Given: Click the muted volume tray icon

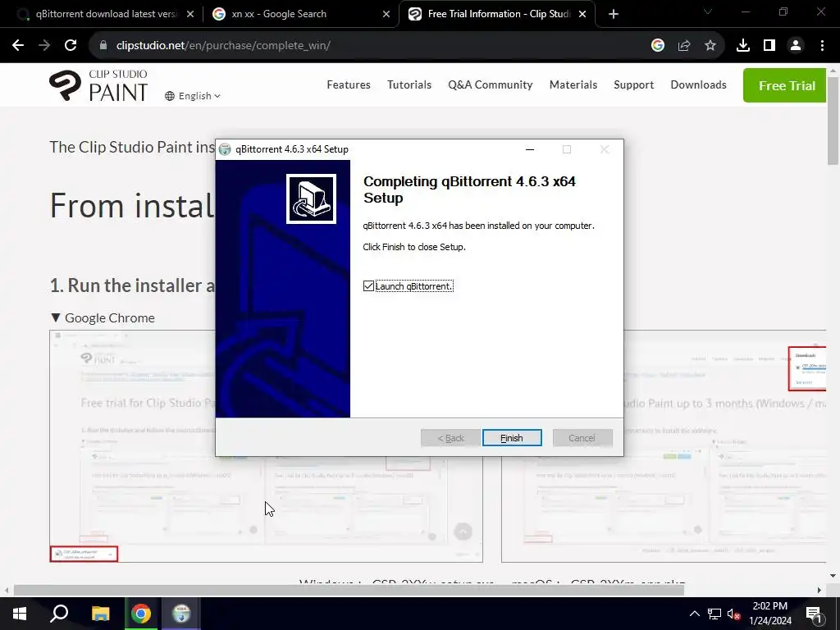Looking at the screenshot, I should [x=734, y=614].
